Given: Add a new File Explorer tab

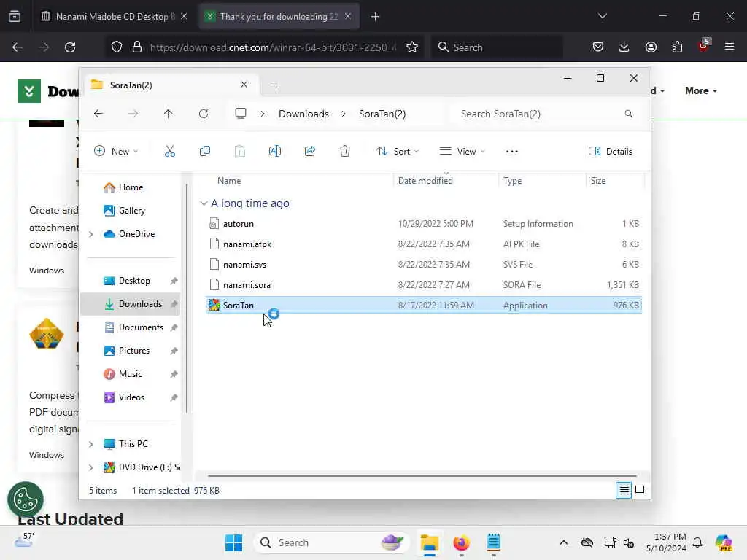Looking at the screenshot, I should (276, 85).
